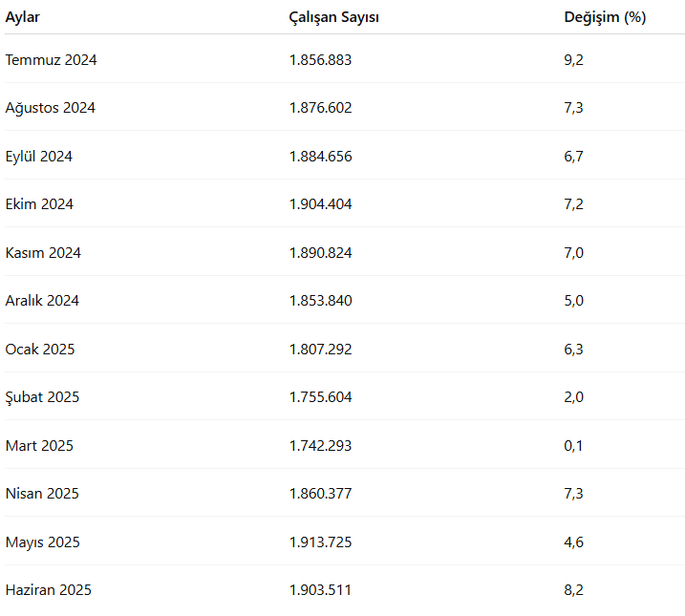Click the Şubat 2025 month cell
This screenshot has height=616, width=685.
pos(42,397)
